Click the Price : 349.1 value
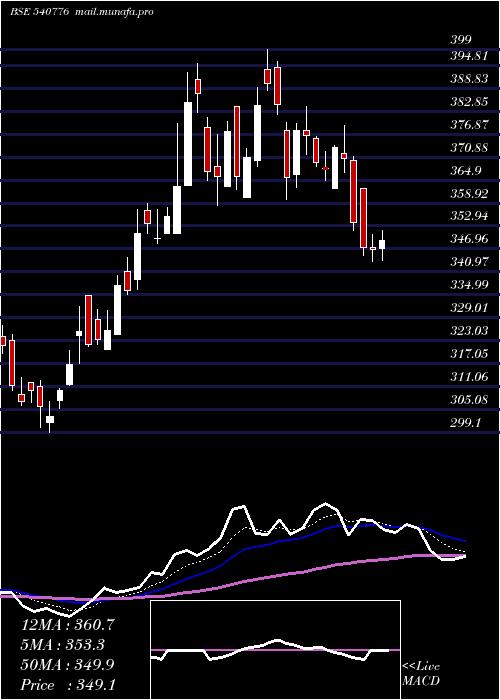This screenshot has width=500, height=700. (68, 685)
